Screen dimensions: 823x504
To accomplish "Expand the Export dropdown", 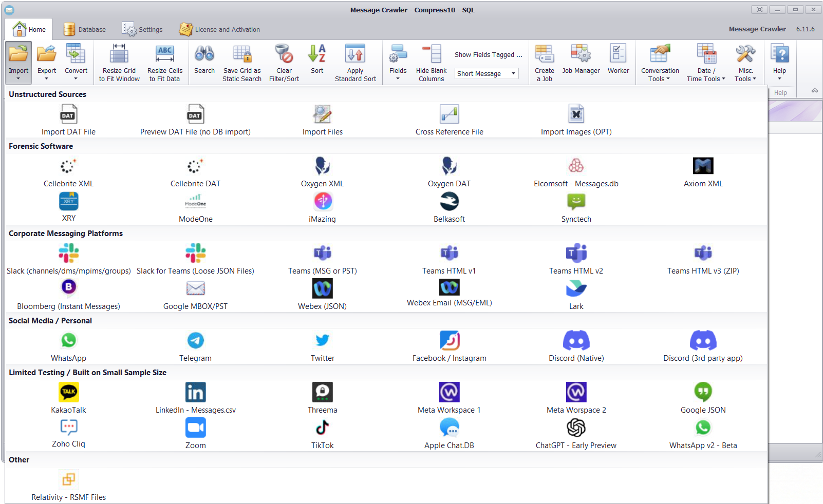I will click(x=46, y=63).
